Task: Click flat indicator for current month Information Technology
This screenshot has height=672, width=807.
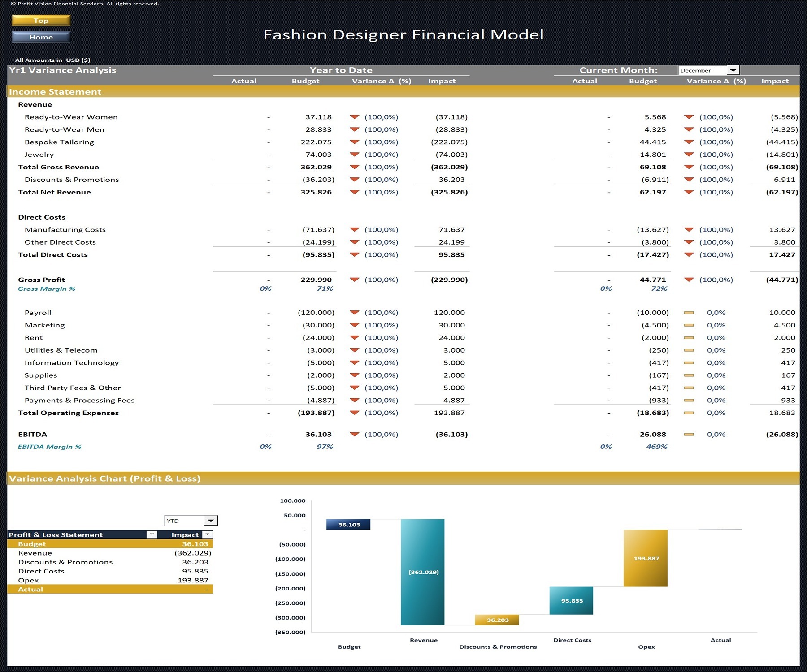Action: coord(689,363)
